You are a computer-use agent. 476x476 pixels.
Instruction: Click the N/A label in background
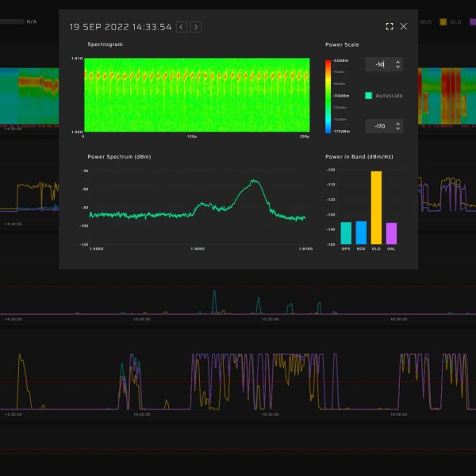31,21
